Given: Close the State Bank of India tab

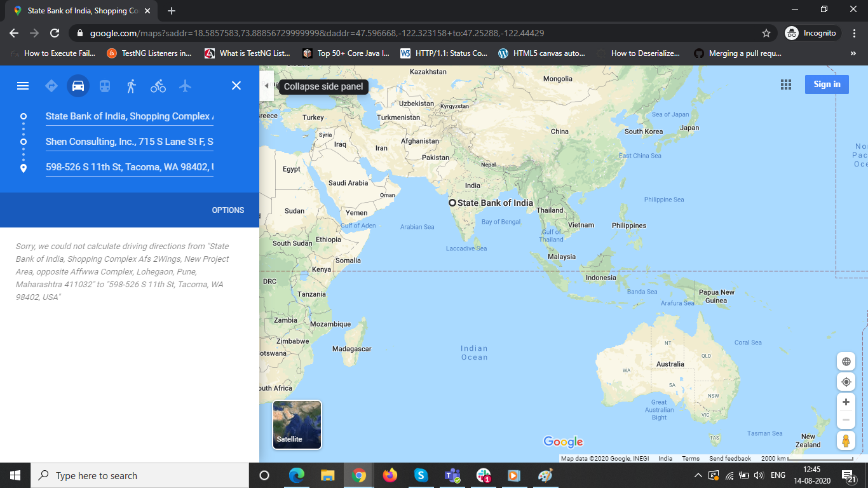Looking at the screenshot, I should click(148, 11).
